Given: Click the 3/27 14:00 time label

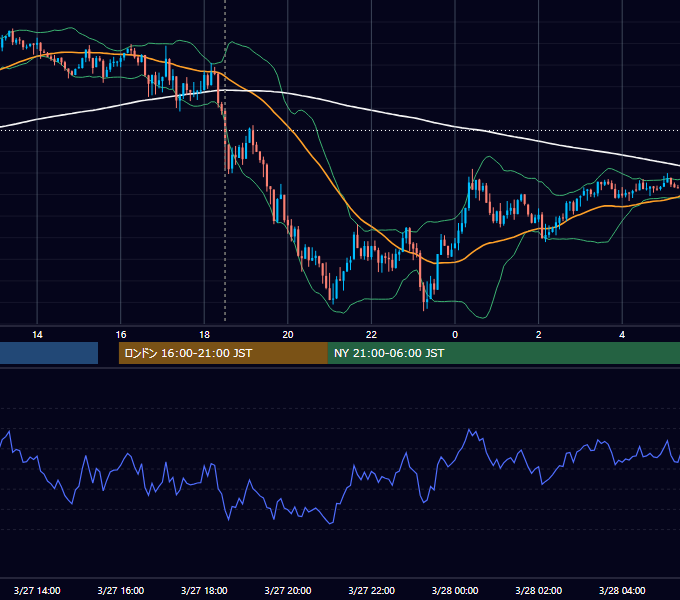Looking at the screenshot, I should (x=37, y=590).
